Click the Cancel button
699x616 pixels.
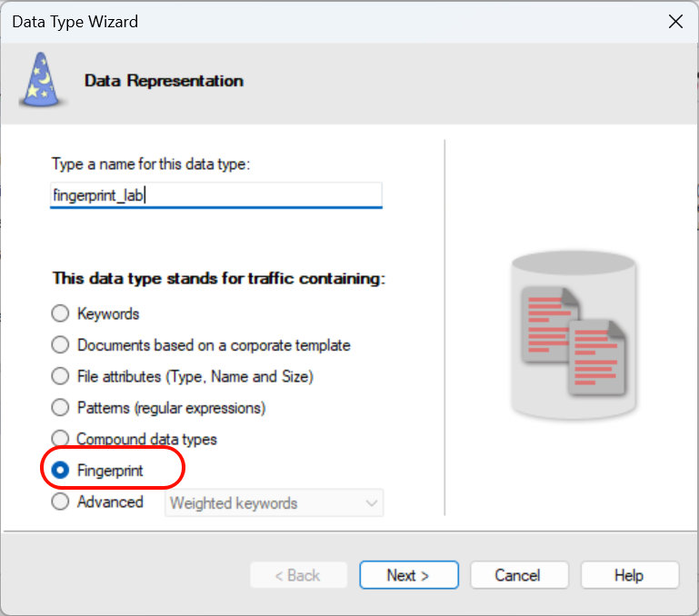pos(517,575)
